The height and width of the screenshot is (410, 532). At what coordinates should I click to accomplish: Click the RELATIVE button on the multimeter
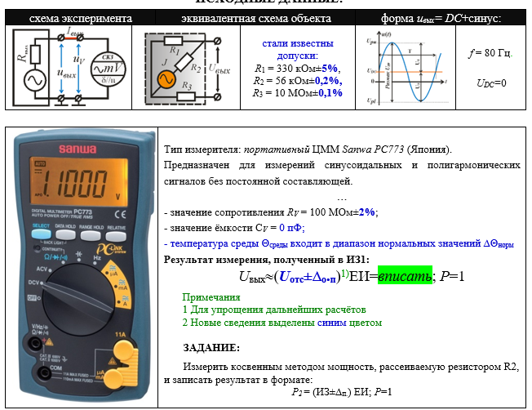pos(116,236)
